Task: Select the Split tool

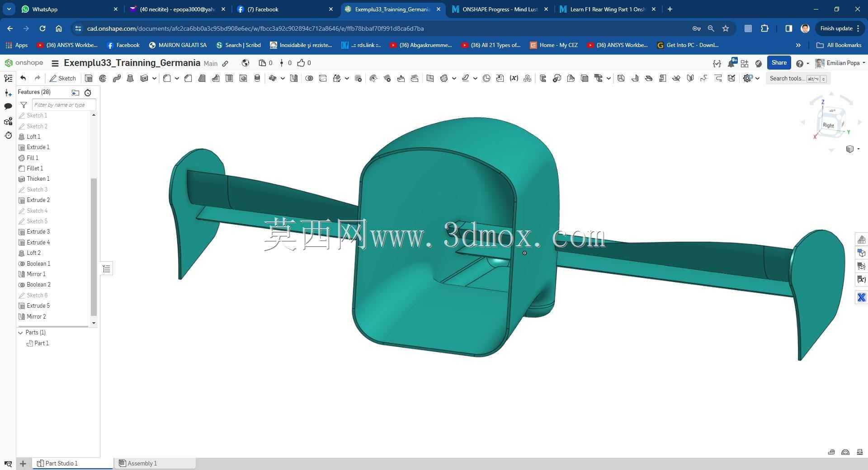Action: click(x=323, y=78)
